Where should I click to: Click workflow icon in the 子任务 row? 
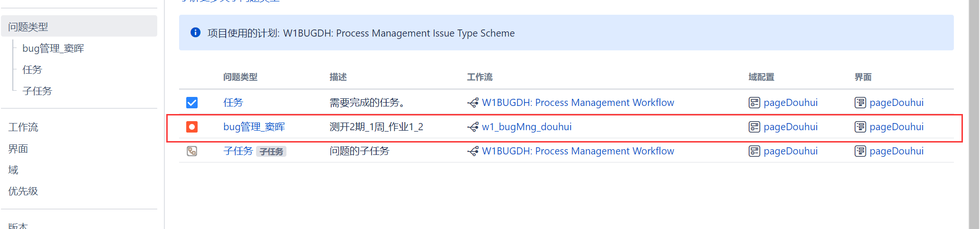pos(473,151)
